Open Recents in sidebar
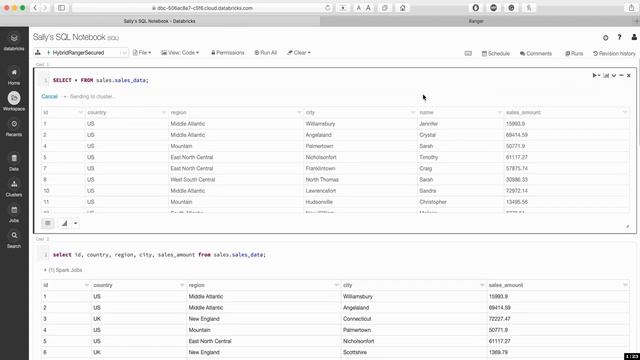This screenshot has width=640, height=360. [14, 127]
